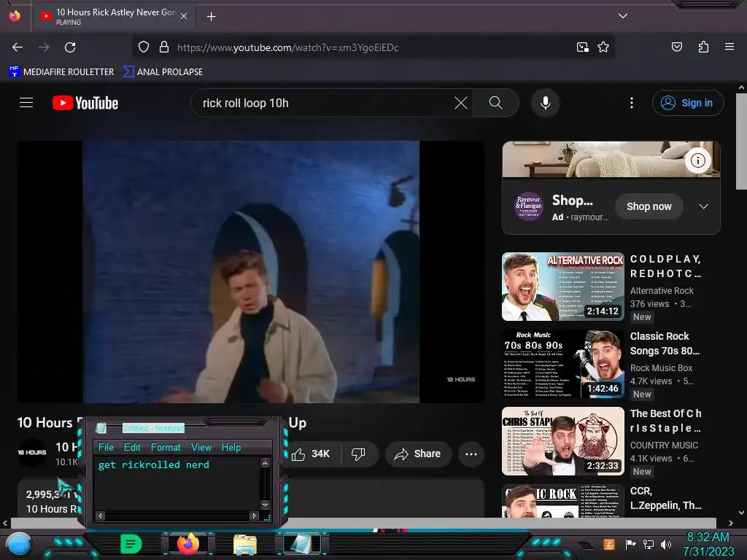
Task: Open YouTube guide hamburger menu
Action: [x=26, y=103]
